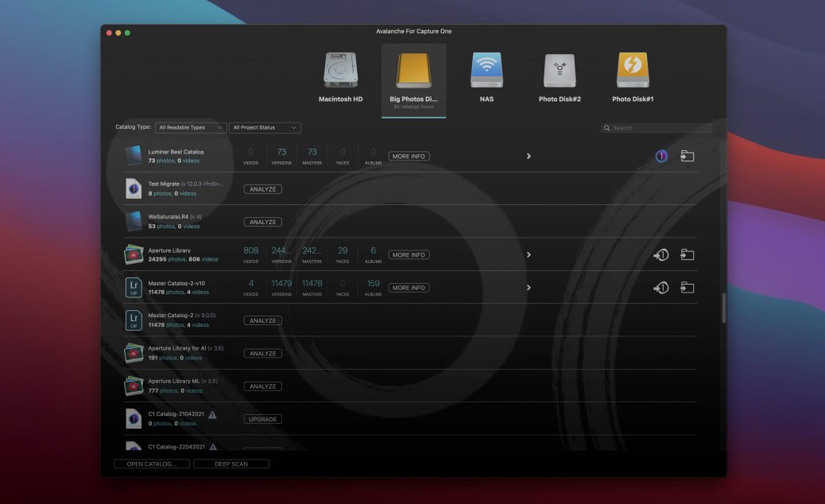The height and width of the screenshot is (504, 825).
Task: Click the 159 albums value for Master Catalog-2-v10
Action: [x=373, y=284]
